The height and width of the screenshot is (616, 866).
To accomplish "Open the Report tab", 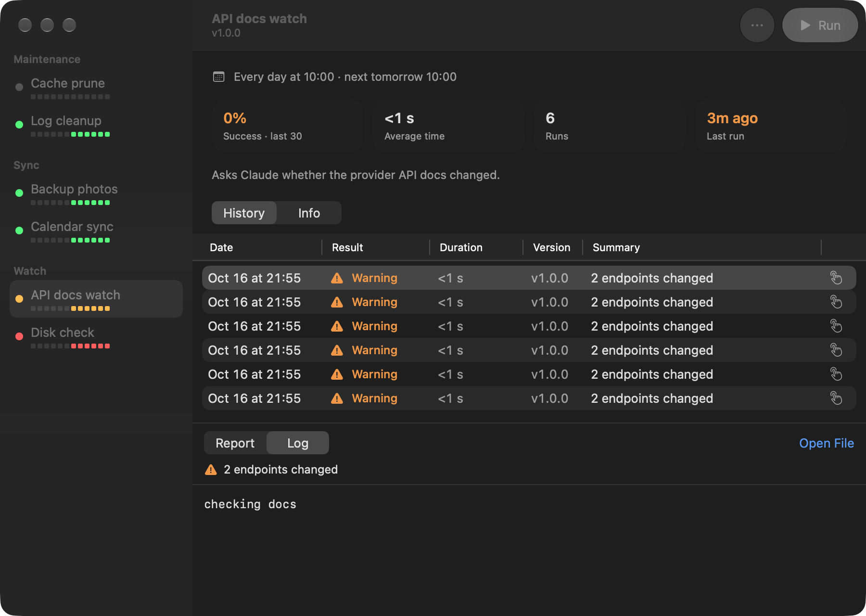I will pos(235,443).
